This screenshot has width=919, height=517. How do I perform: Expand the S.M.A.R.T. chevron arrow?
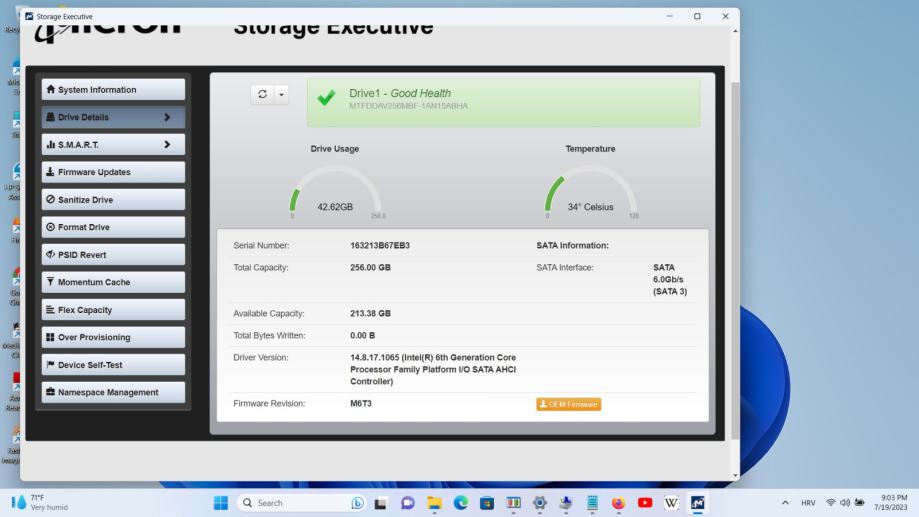167,145
